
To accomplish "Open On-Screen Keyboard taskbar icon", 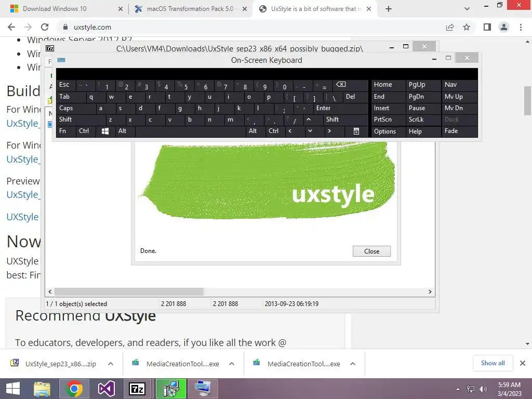I will (x=203, y=389).
